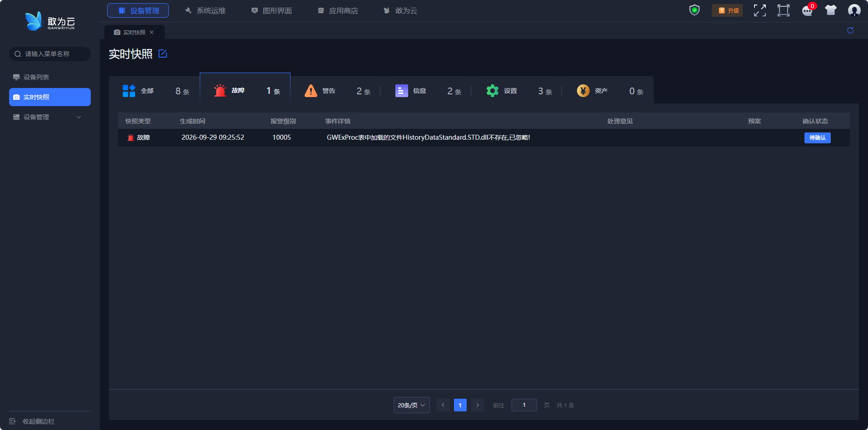Close the 实时快照 page tab

152,32
